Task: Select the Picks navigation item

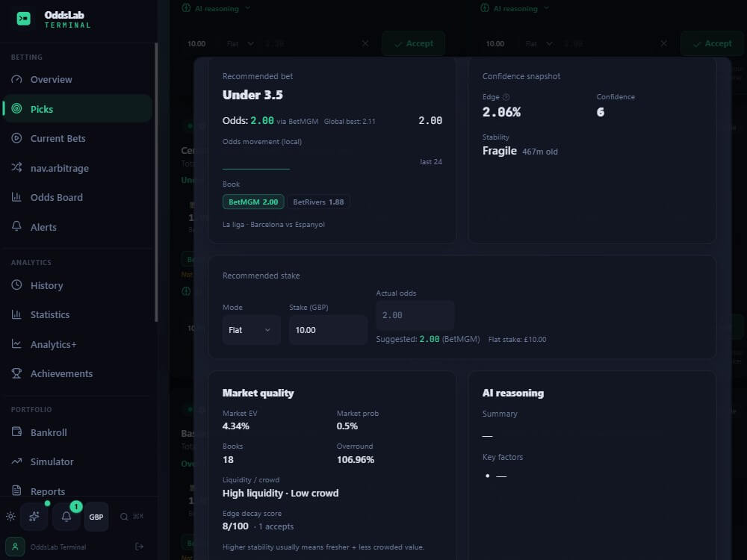Action: tap(77, 109)
